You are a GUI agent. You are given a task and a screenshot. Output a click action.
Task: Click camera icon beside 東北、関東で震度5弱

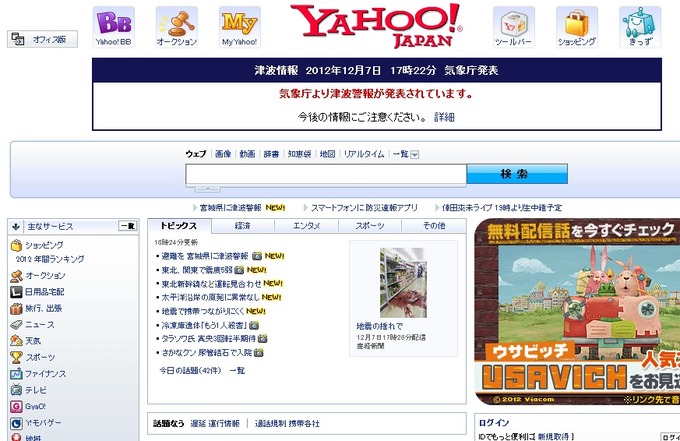[239, 270]
